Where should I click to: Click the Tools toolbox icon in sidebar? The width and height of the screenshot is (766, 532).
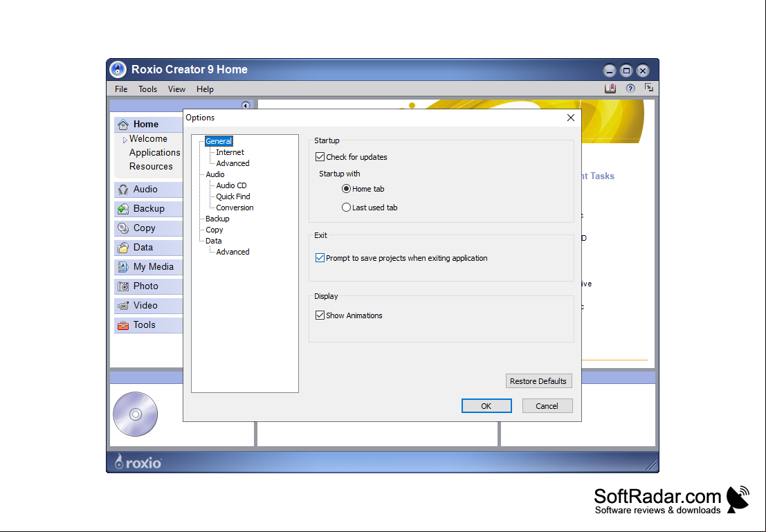coord(123,325)
